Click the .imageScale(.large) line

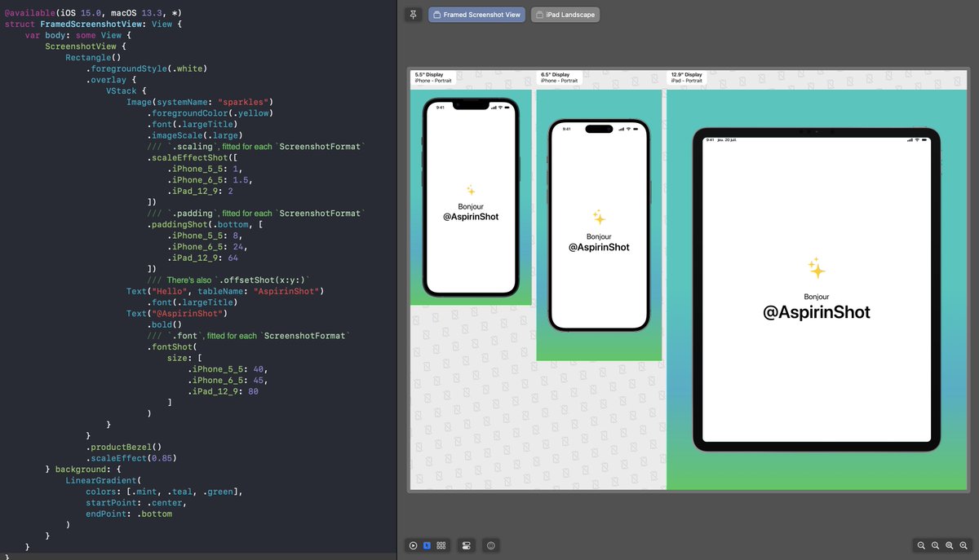(x=194, y=135)
